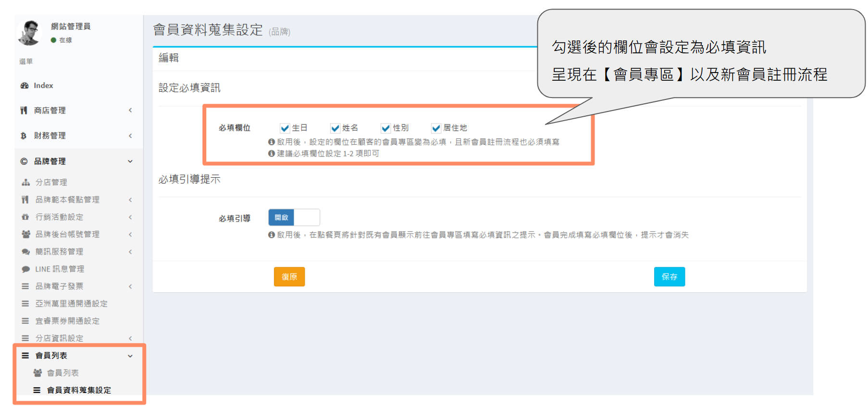
Task: Uncheck the 生日 required field checkbox
Action: (x=285, y=128)
